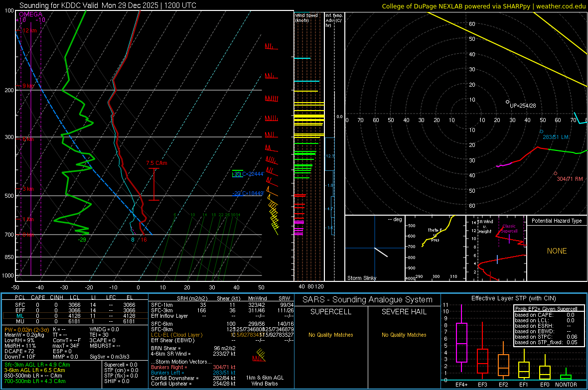This screenshot has height=390, width=588.
Task: Click the SFC-3km shear row label
Action: 162,310
